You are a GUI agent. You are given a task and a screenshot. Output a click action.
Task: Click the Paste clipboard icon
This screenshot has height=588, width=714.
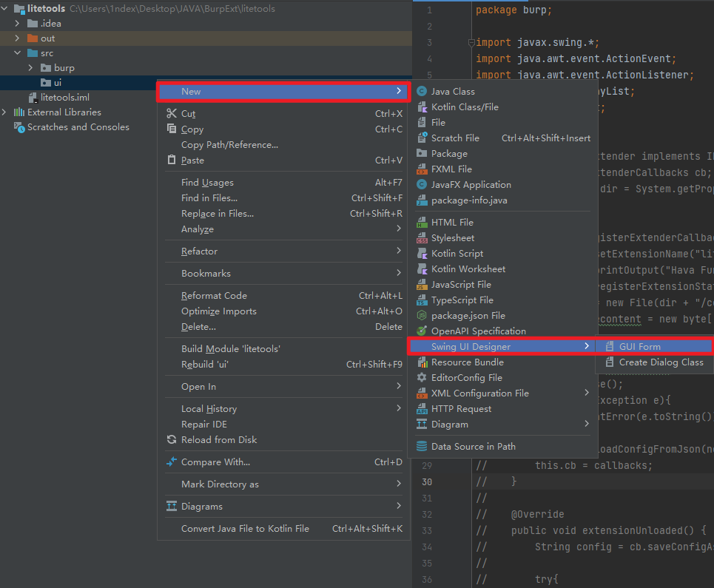click(x=172, y=160)
